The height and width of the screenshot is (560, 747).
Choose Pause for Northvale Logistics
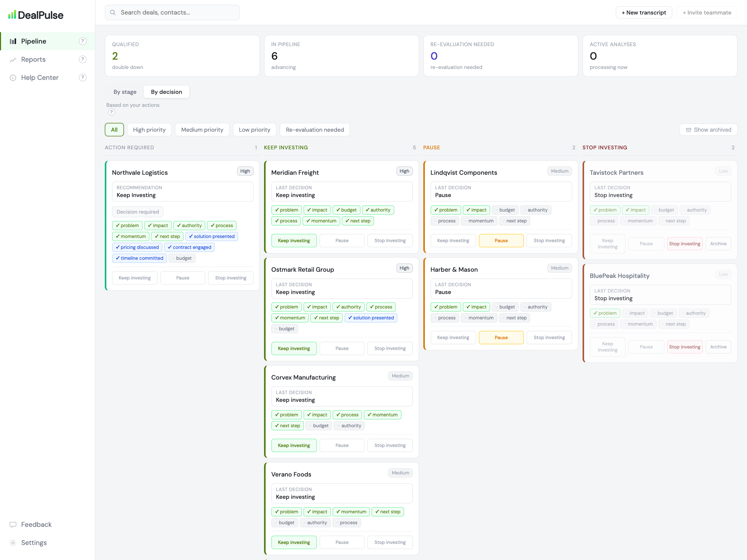183,278
